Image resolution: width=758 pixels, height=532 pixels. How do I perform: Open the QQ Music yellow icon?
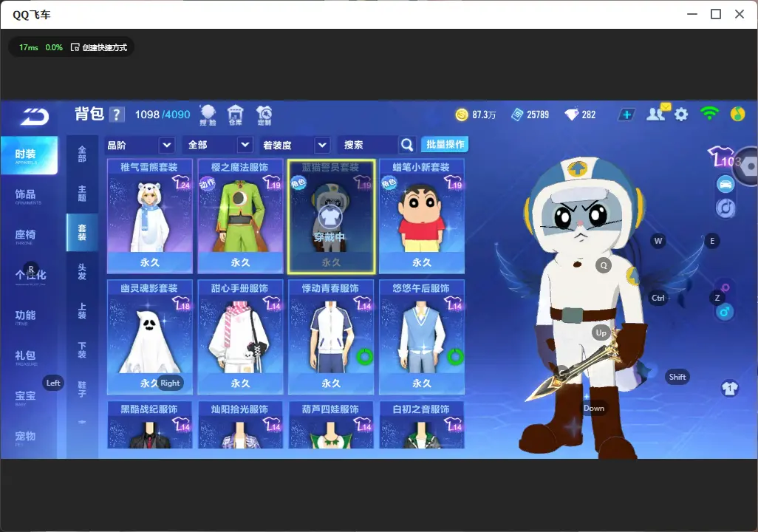tap(738, 115)
